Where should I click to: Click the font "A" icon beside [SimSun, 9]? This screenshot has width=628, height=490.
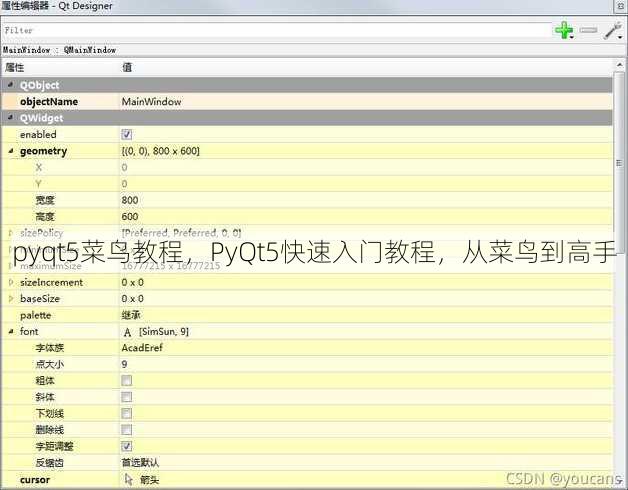click(127, 332)
